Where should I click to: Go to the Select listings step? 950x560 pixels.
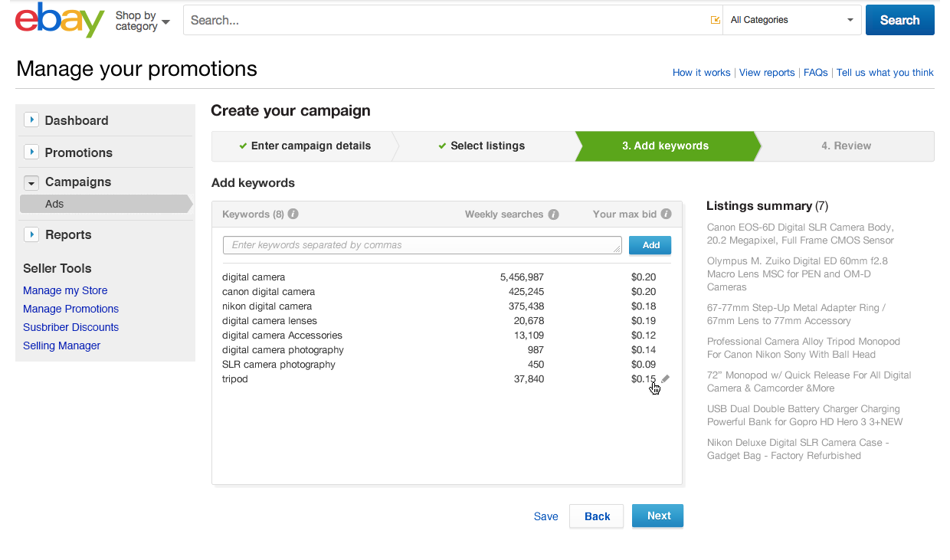[482, 146]
